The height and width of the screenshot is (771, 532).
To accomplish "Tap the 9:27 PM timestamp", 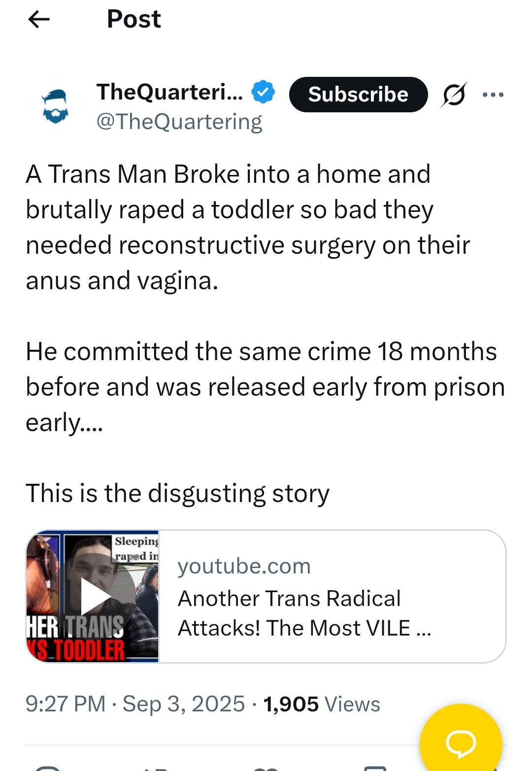I will pos(66,704).
